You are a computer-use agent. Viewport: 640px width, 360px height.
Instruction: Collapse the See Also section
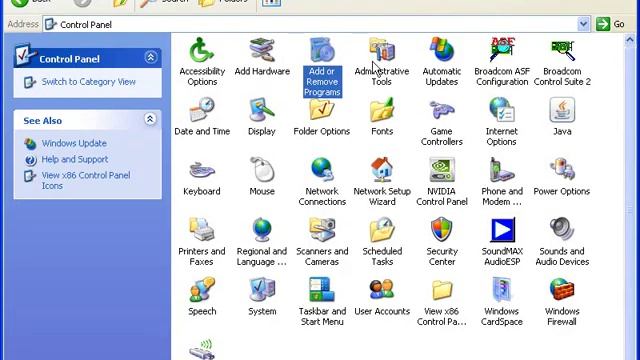[x=150, y=119]
